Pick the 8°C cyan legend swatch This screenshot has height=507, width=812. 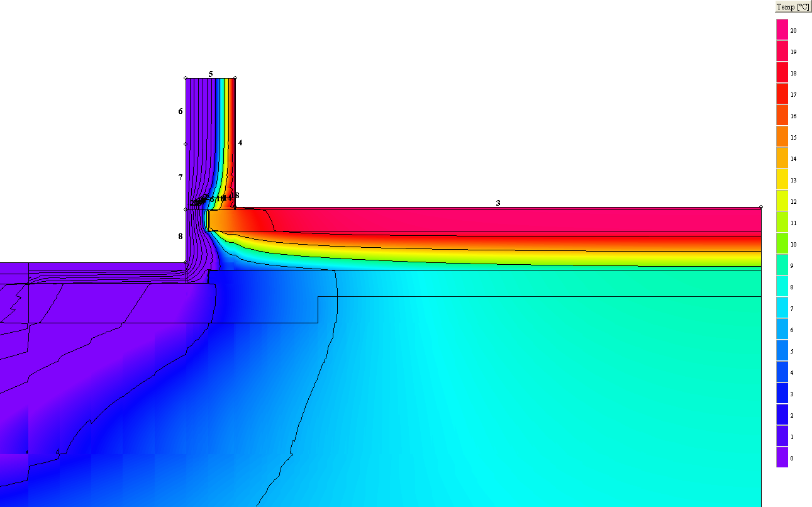coord(782,286)
